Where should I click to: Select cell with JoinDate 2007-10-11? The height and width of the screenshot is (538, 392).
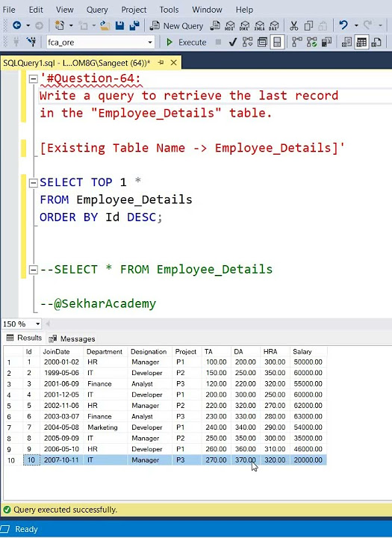[62, 460]
